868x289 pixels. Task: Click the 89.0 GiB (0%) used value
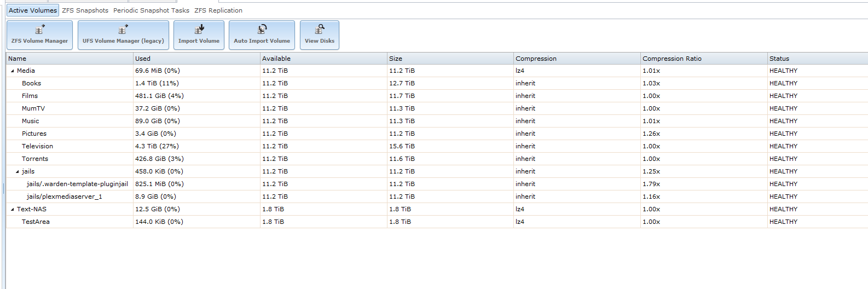click(x=158, y=121)
